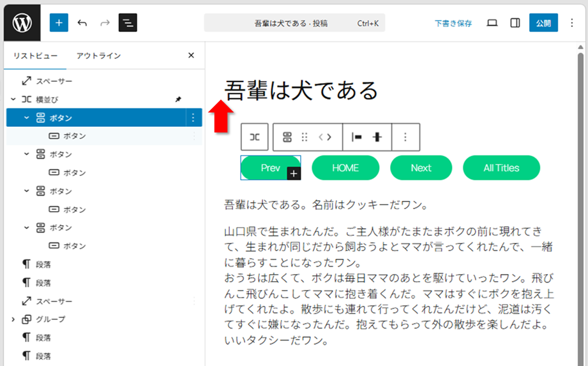Image resolution: width=588 pixels, height=366 pixels.
Task: Toggle the document overview list icon
Action: coord(128,23)
